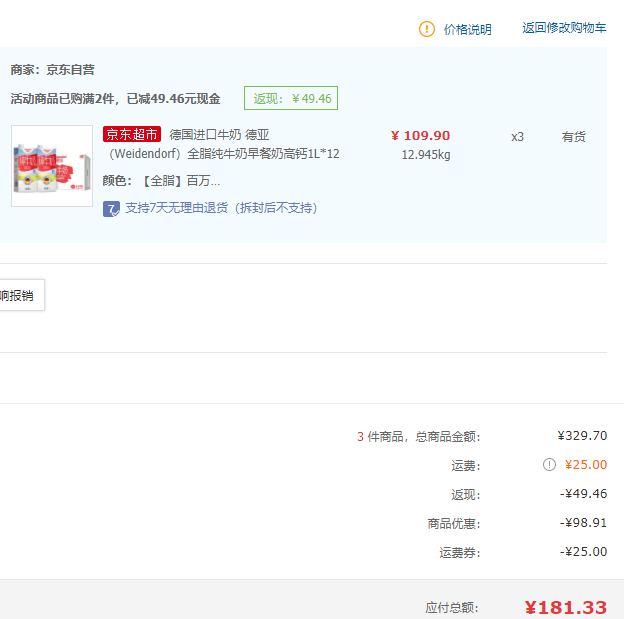624x619 pixels.
Task: Click the 返现 ¥49.46 green badge
Action: point(291,98)
